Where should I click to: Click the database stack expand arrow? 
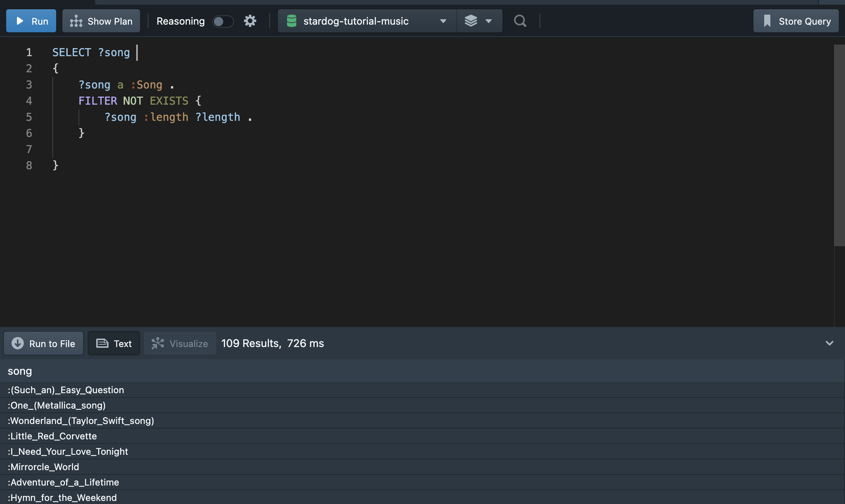(x=489, y=20)
